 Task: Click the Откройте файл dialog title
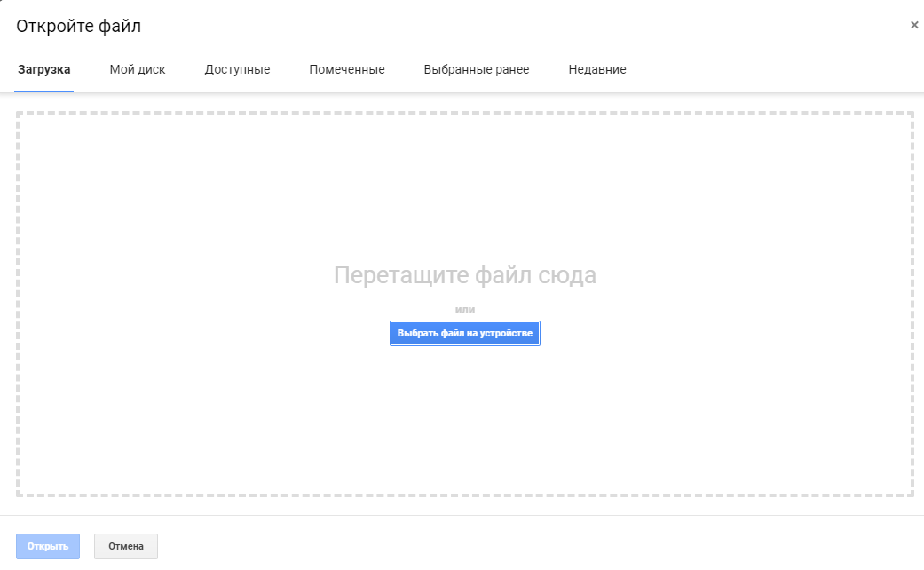coord(78,26)
